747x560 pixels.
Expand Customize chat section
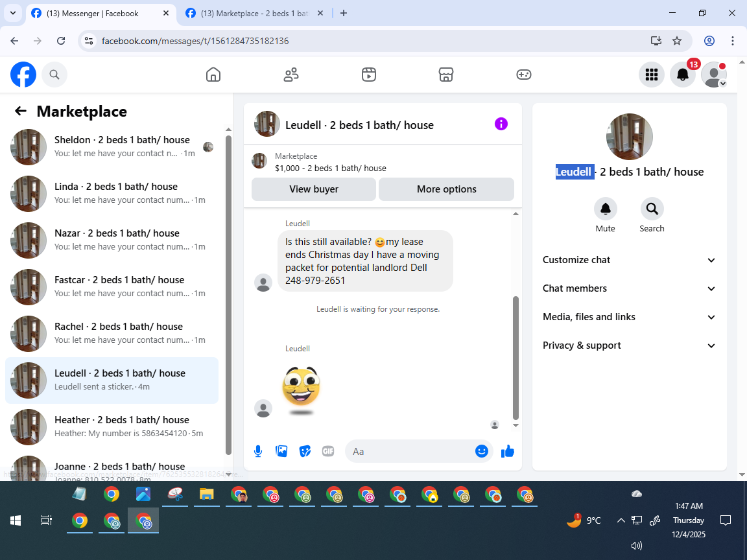pos(629,260)
